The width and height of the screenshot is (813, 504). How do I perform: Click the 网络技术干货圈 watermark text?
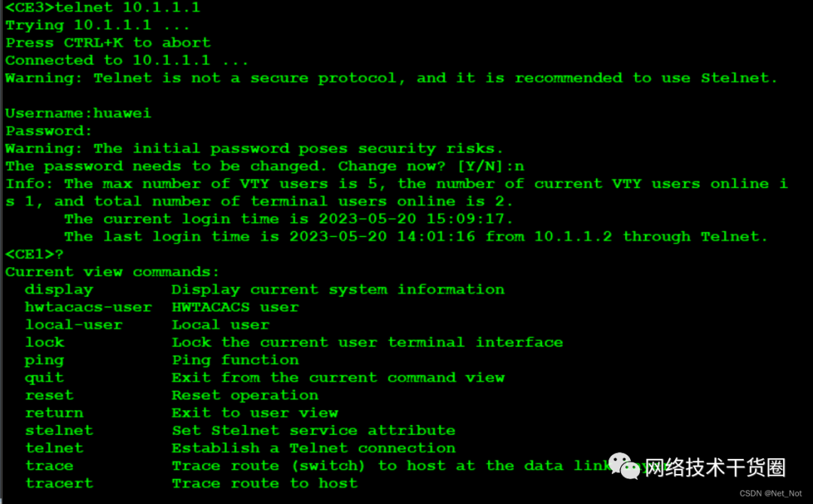(715, 467)
